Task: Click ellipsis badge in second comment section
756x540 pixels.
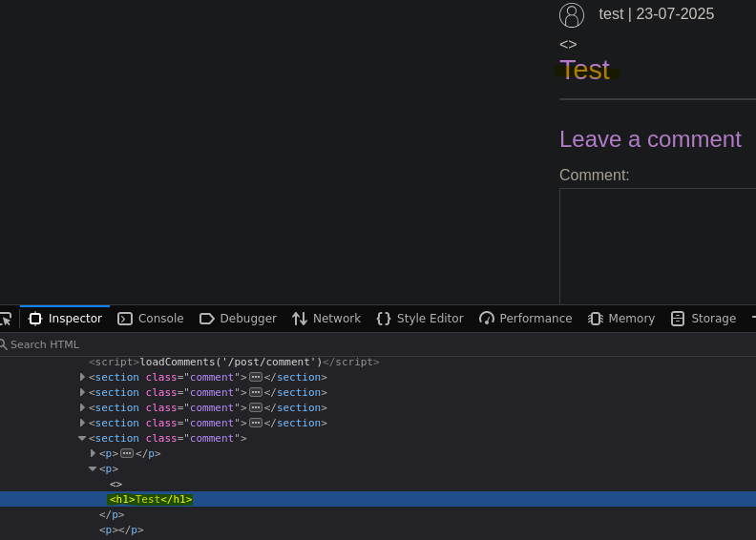Action: (256, 392)
